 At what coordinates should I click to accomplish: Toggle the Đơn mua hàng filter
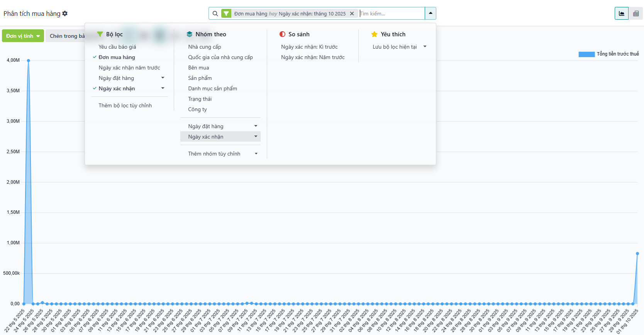coord(117,57)
